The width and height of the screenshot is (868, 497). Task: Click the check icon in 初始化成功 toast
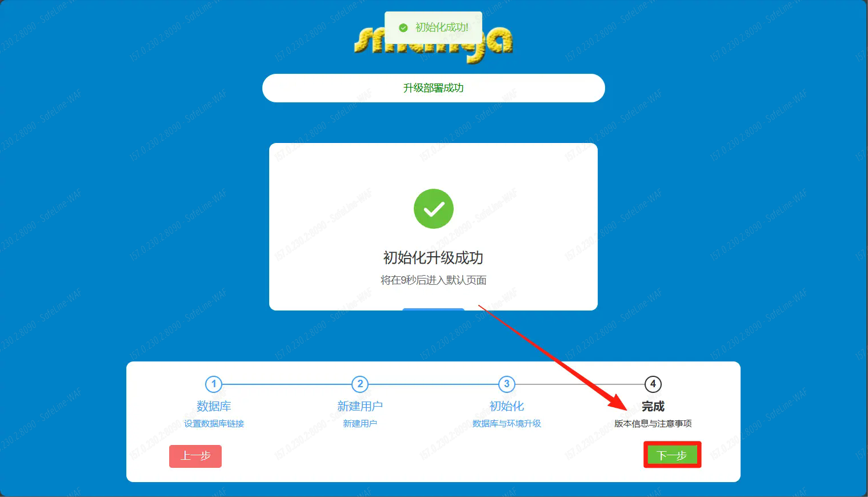[x=403, y=27]
